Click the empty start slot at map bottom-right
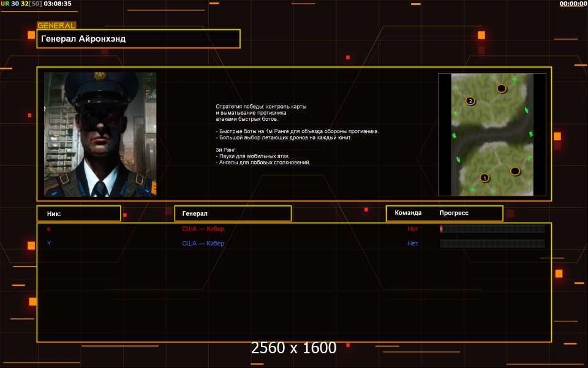Image resolution: width=588 pixels, height=368 pixels. pyautogui.click(x=515, y=171)
